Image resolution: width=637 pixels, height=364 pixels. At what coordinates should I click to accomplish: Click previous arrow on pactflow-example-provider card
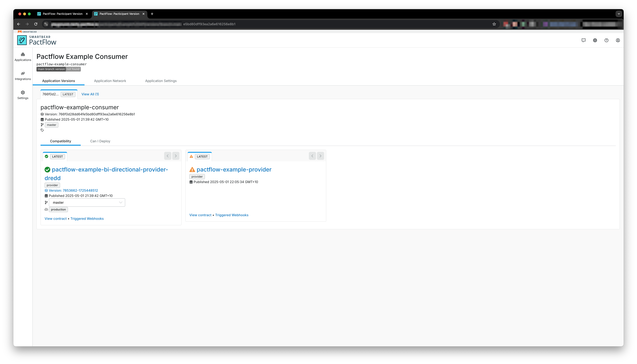[312, 156]
